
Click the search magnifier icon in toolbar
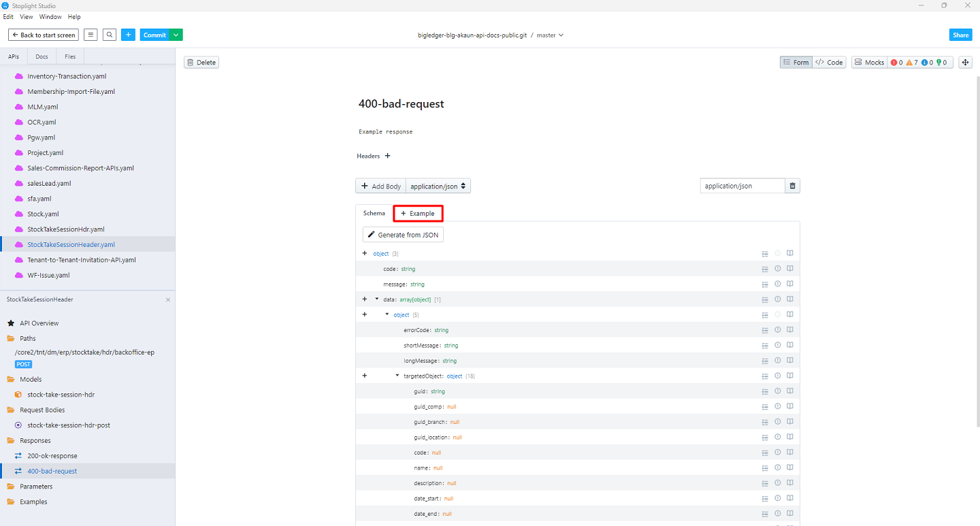pos(110,35)
